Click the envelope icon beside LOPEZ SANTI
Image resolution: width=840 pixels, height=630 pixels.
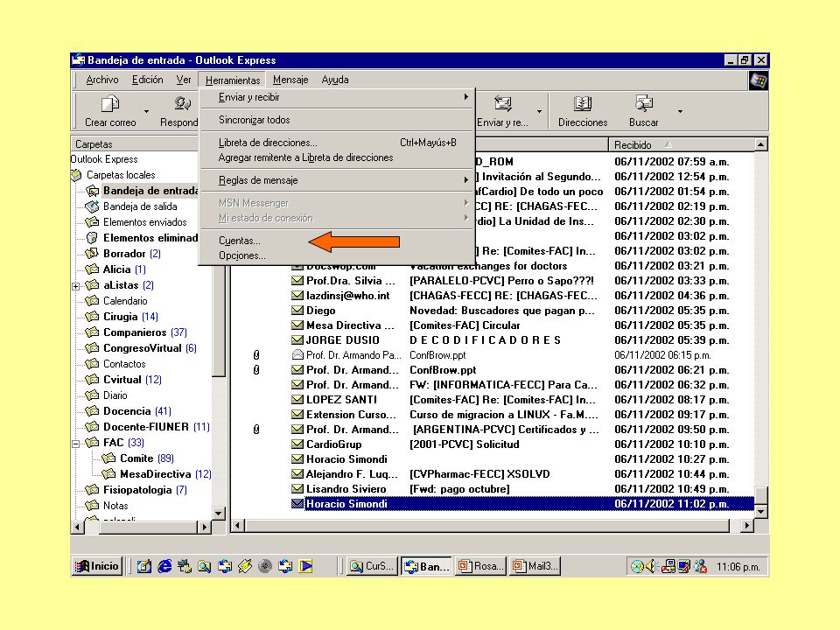[297, 399]
